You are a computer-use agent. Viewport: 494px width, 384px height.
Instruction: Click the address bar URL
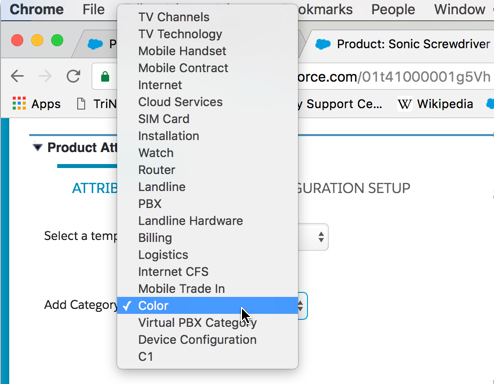coord(393,77)
